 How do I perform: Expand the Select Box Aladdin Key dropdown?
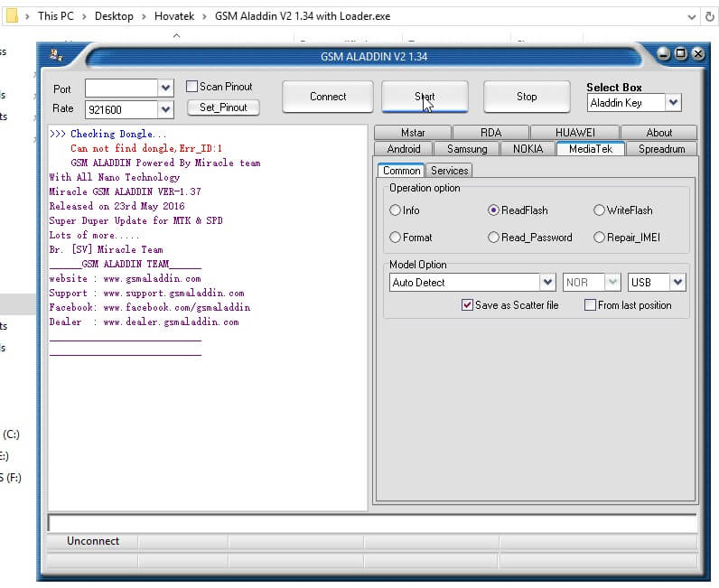click(673, 102)
